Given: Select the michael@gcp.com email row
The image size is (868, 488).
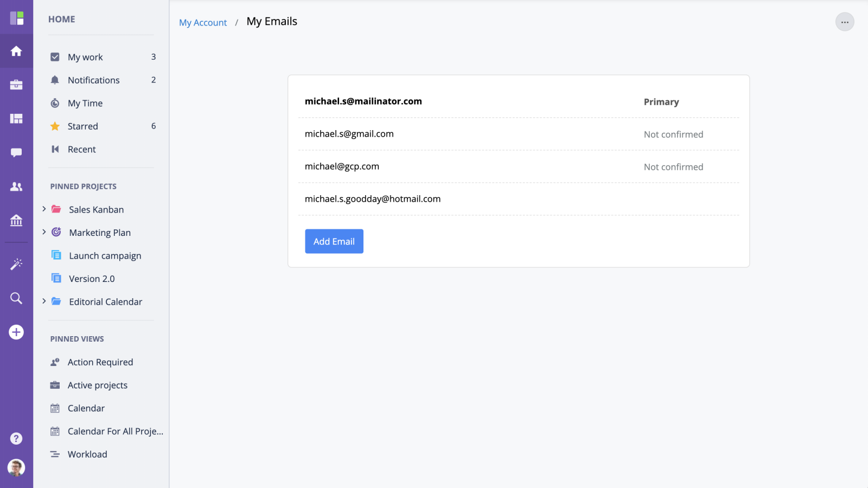Looking at the screenshot, I should pyautogui.click(x=519, y=166).
